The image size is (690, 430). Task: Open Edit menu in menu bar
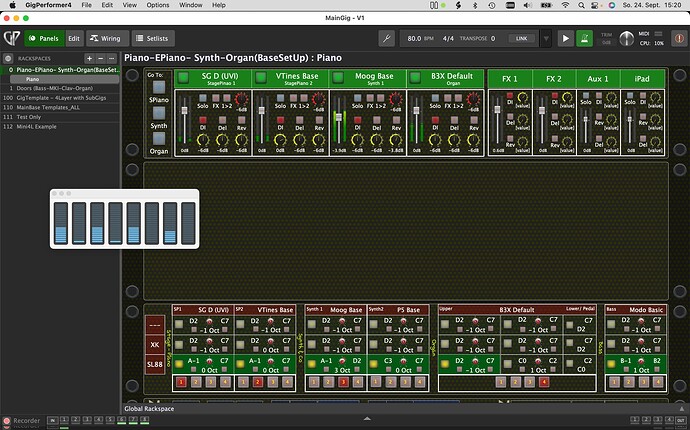107,5
